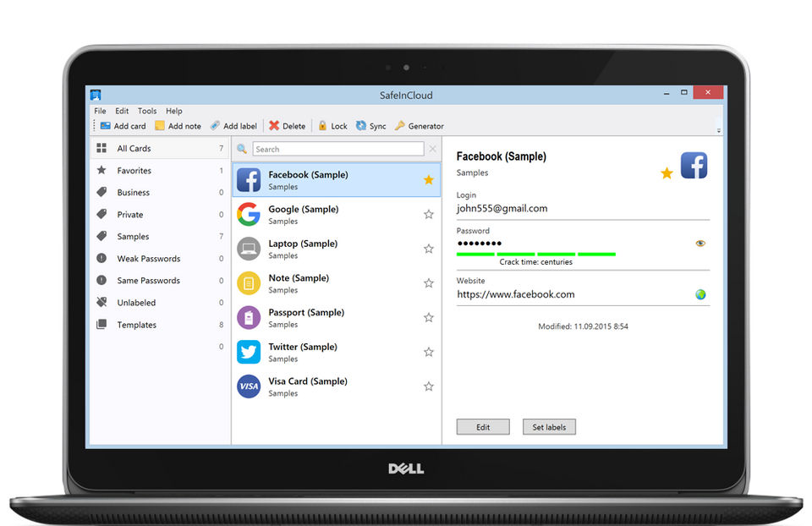Viewport: 812px width, 526px height.
Task: Click the Twitter bird icon in list
Action: [x=249, y=352]
